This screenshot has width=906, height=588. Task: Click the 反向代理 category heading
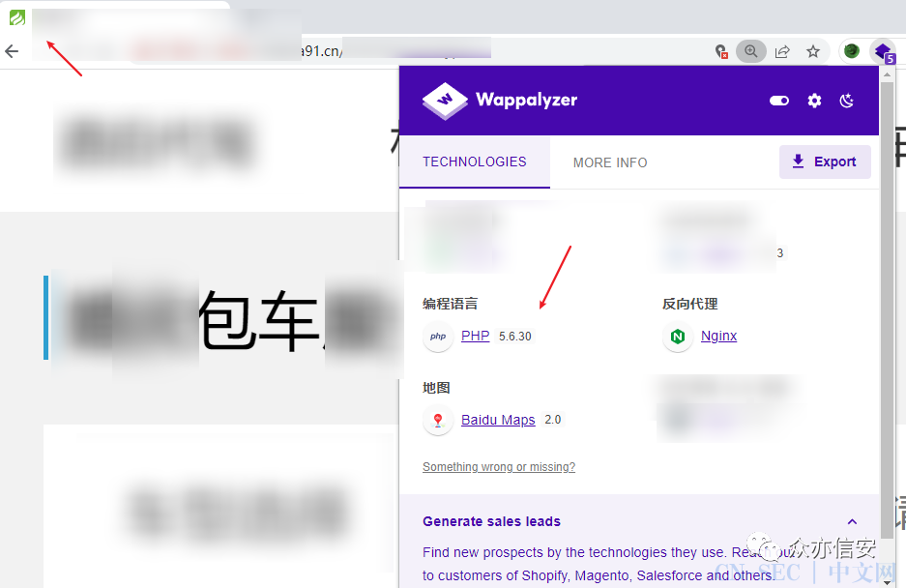click(x=690, y=304)
